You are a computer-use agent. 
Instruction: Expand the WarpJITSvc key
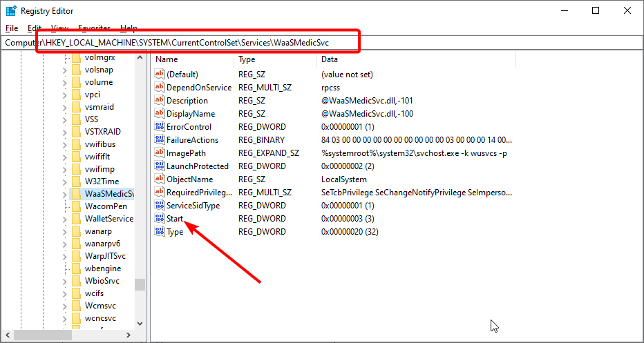(64, 256)
